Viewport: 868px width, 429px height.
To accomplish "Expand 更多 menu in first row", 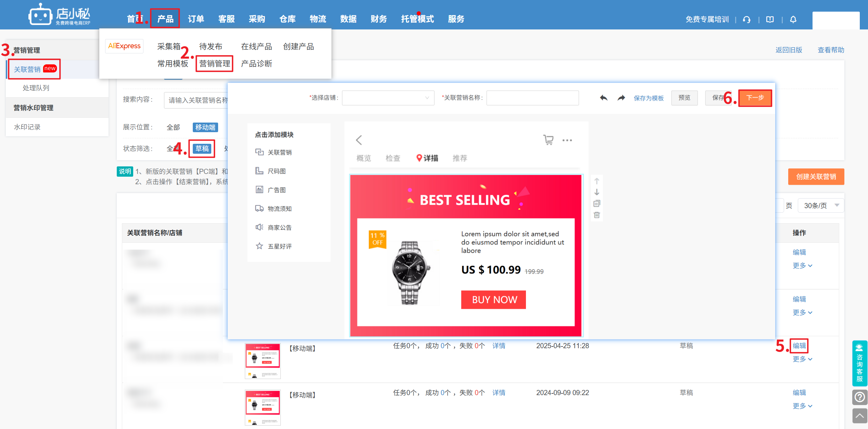I will click(802, 266).
